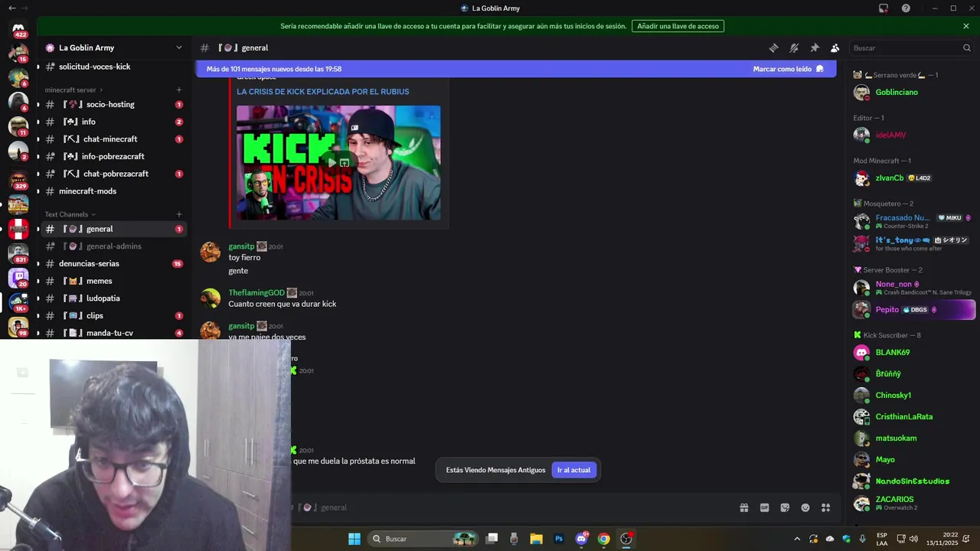Viewport: 980px width, 551px height.
Task: Open Discord direct messages home icon
Action: tap(18, 30)
